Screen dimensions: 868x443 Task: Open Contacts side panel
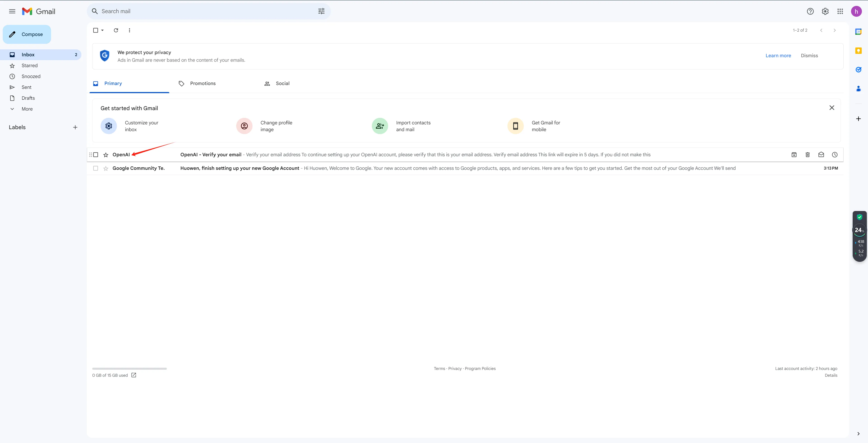click(858, 89)
